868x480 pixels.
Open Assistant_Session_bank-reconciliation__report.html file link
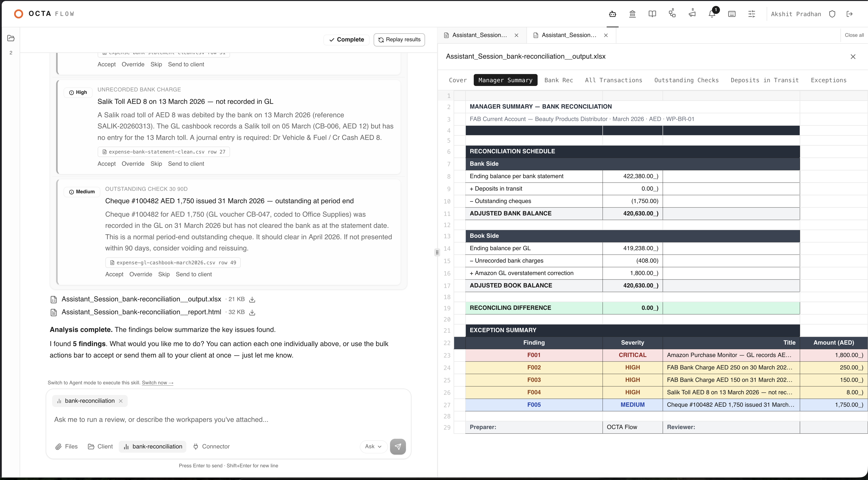pos(141,312)
